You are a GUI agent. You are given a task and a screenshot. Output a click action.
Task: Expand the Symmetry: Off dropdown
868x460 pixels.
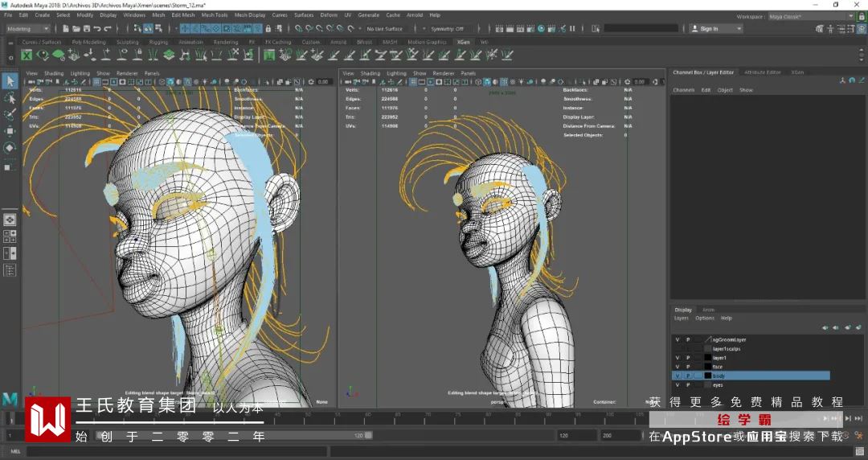(x=448, y=29)
